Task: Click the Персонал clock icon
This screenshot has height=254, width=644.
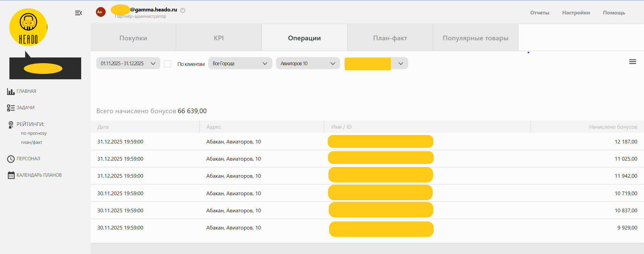Action: [x=11, y=159]
